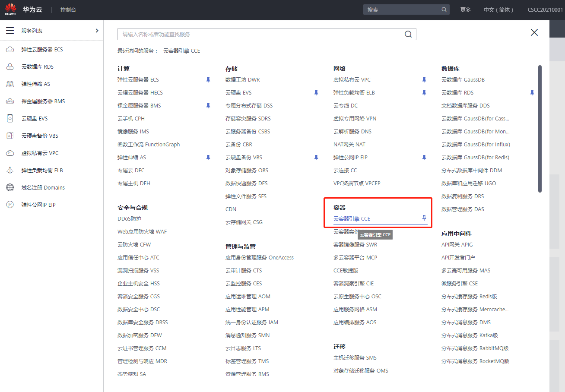The image size is (565, 392).
Task: Click the EVS disk icon in sidebar
Action: (x=10, y=119)
